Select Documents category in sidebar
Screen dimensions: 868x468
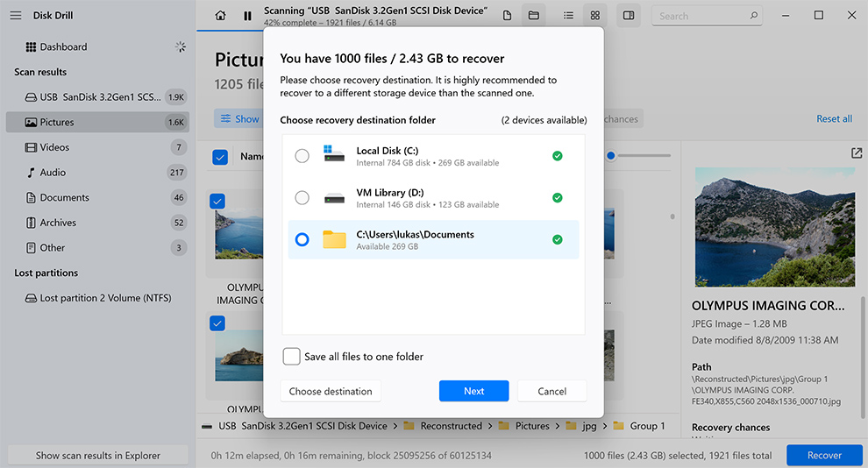[97, 197]
